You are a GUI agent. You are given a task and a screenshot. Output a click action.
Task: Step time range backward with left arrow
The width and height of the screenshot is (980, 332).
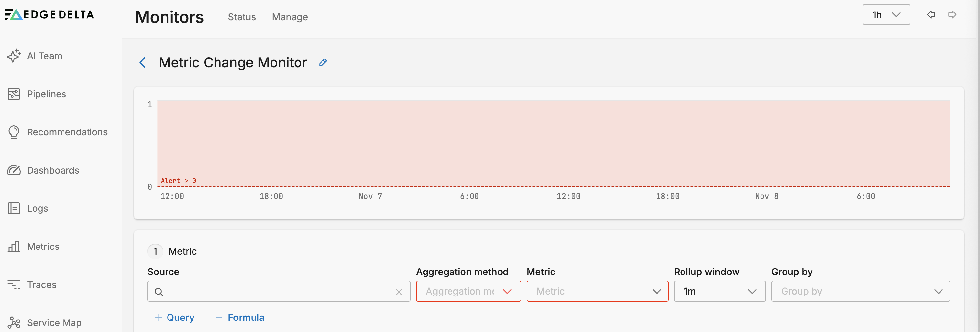[x=931, y=15]
